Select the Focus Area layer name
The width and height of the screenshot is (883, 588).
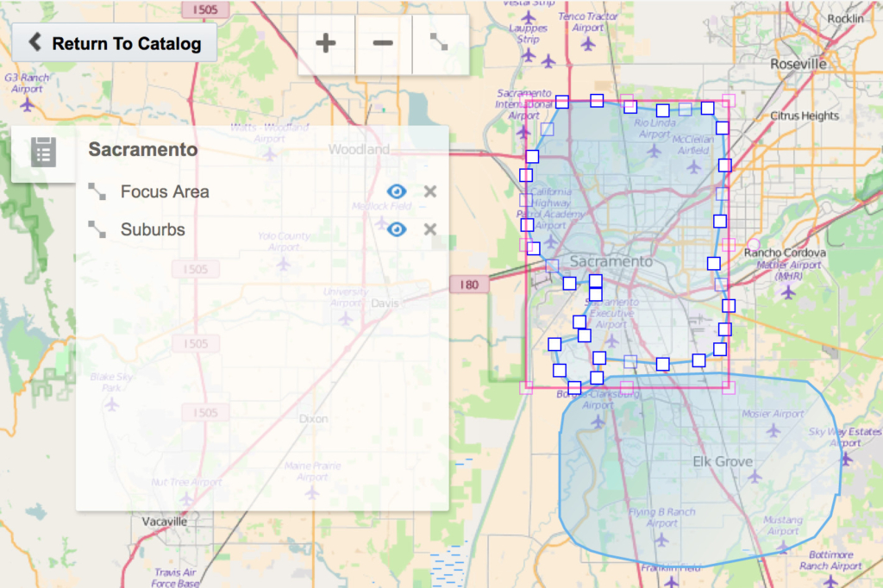pyautogui.click(x=165, y=191)
